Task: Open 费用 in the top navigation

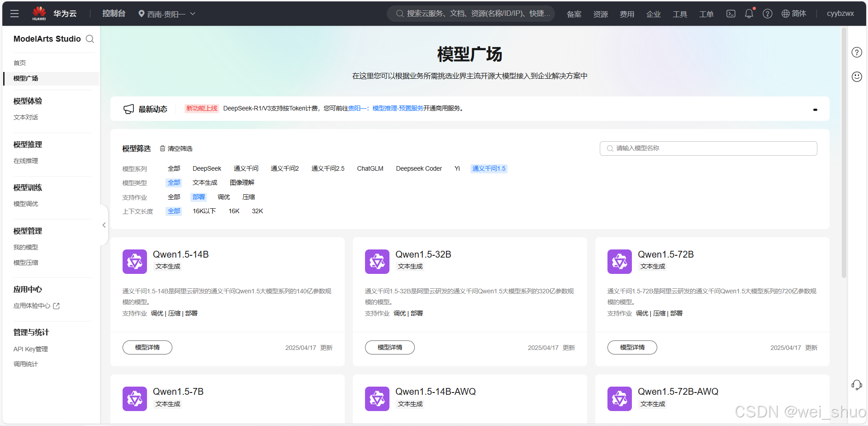Action: click(x=627, y=14)
